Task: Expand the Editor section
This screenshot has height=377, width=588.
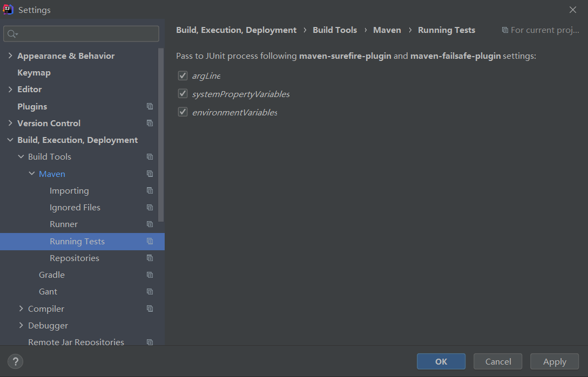Action: [10, 89]
